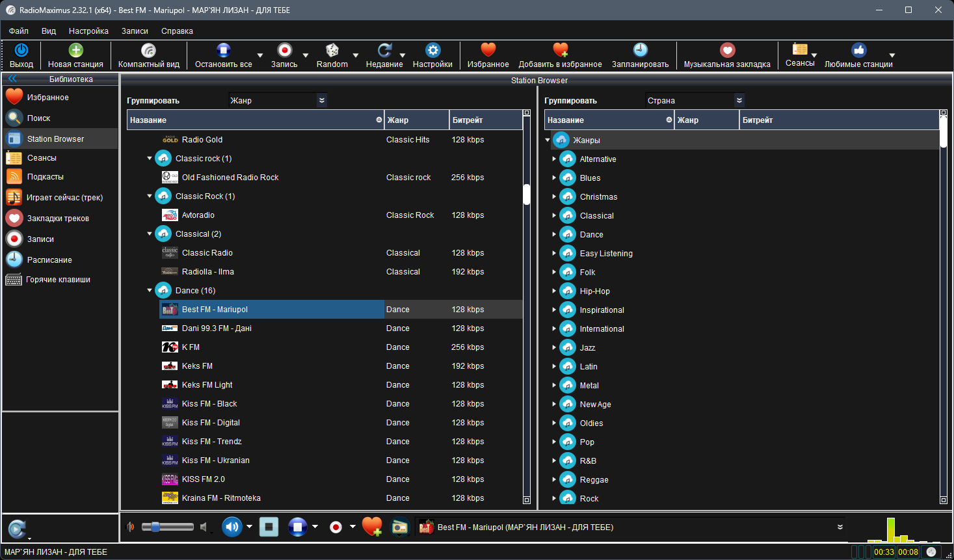This screenshot has width=954, height=560.
Task: Open left Группировать dropdown showing Жанр
Action: tap(278, 100)
